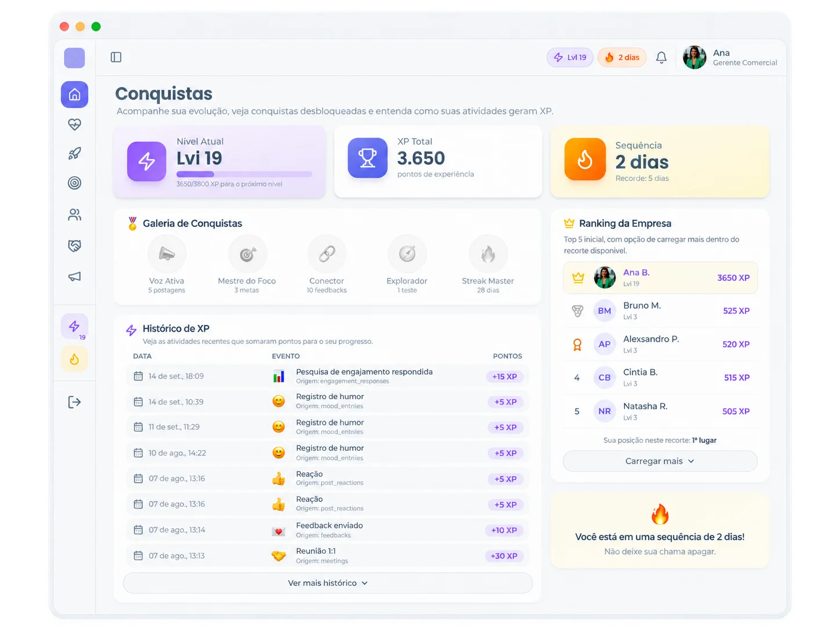Viewport: 840px width, 630px height.
Task: Open notifications bell icon
Action: pyautogui.click(x=661, y=57)
